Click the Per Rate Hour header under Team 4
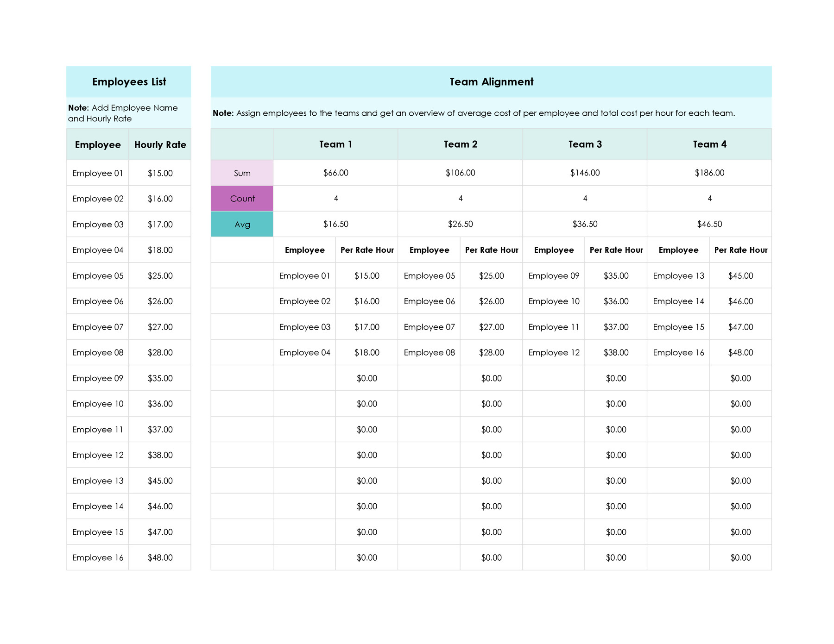The width and height of the screenshot is (834, 644). [x=740, y=250]
